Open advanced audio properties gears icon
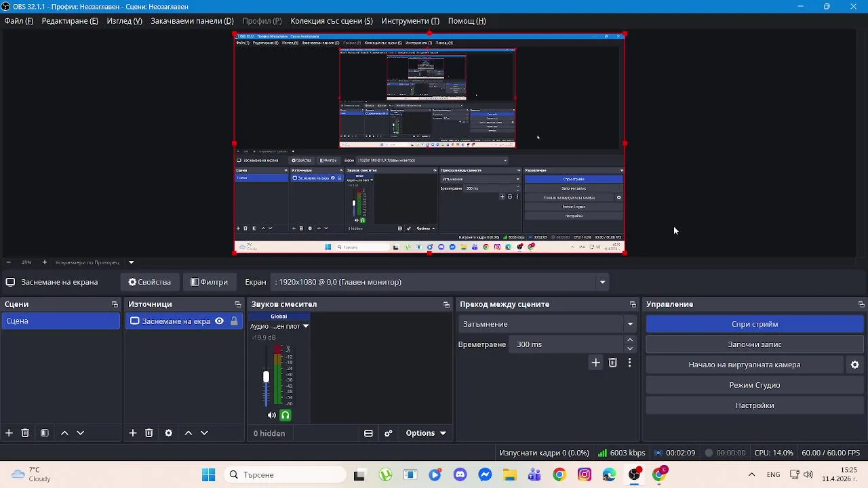 [x=388, y=433]
